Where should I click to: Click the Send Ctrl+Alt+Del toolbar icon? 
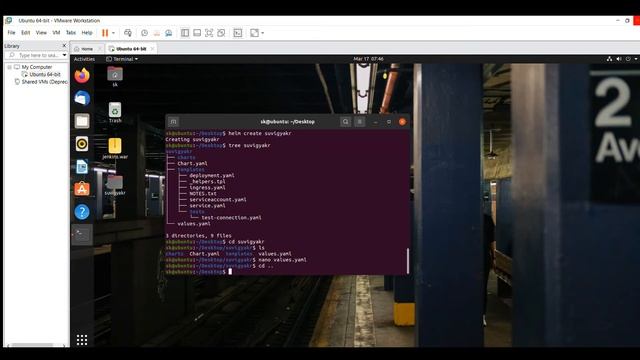point(128,33)
